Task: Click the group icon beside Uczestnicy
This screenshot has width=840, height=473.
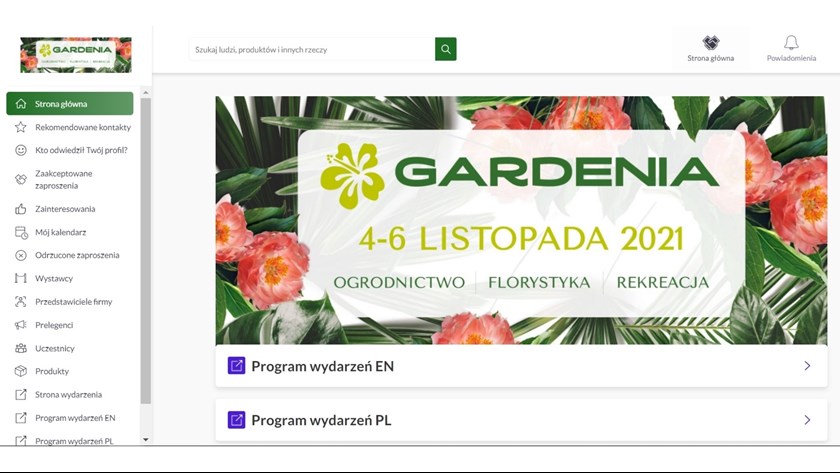Action: [x=21, y=348]
